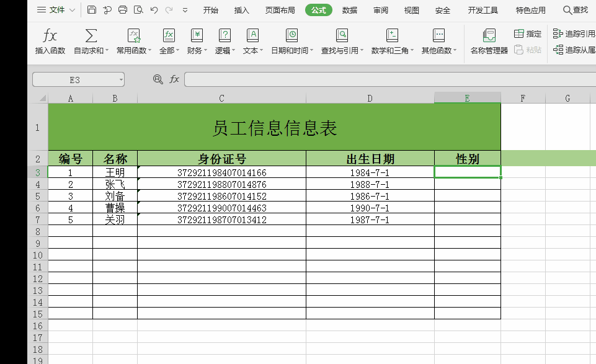
Task: Expand the Date and Time (日期和时间) arrow
Action: pyautogui.click(x=312, y=50)
